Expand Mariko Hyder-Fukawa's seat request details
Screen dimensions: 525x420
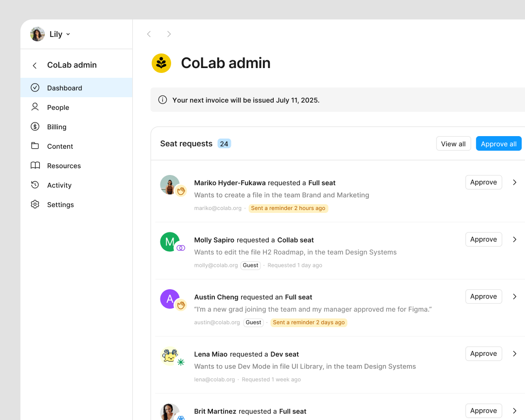point(514,182)
